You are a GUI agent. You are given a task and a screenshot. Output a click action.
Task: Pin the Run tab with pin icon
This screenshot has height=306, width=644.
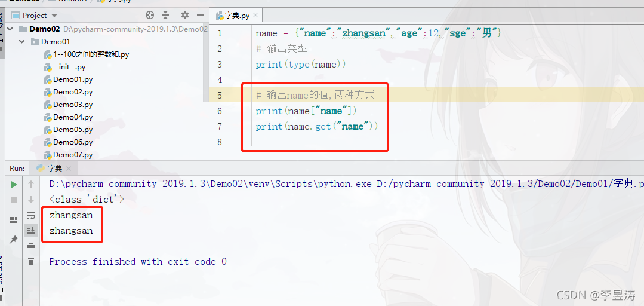click(x=14, y=240)
